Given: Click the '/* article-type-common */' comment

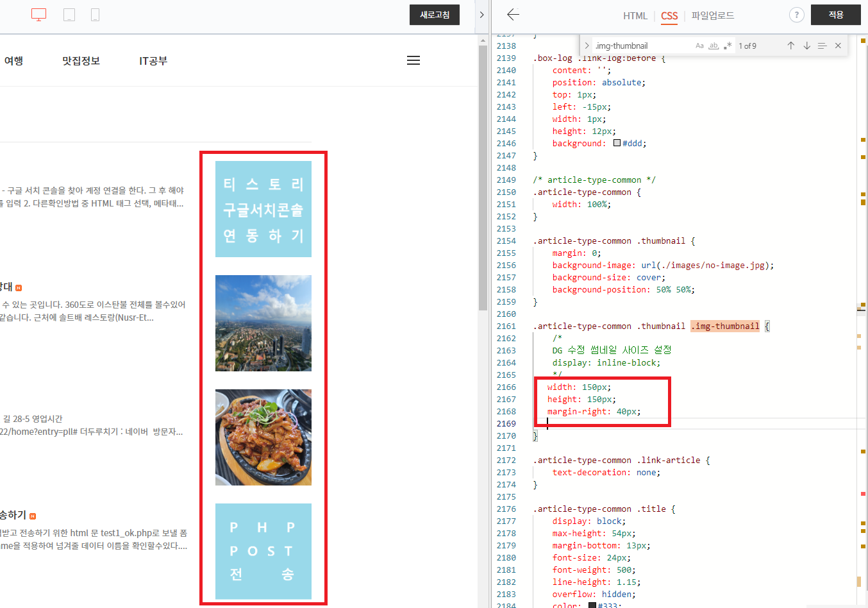Looking at the screenshot, I should (x=594, y=180).
